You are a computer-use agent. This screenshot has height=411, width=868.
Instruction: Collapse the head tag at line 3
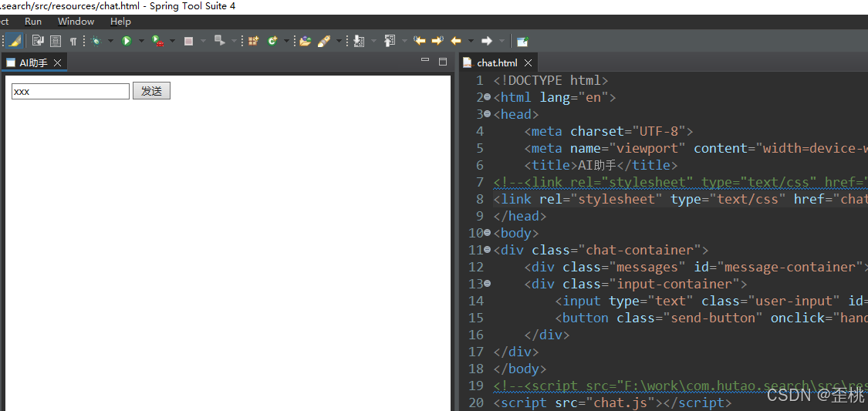click(x=487, y=114)
